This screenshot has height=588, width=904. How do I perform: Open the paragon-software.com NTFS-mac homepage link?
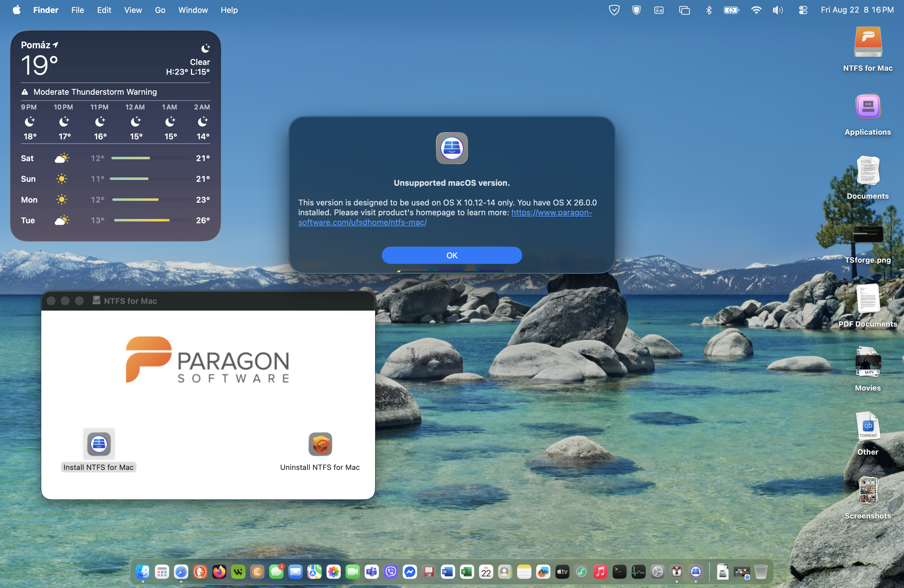tap(445, 217)
